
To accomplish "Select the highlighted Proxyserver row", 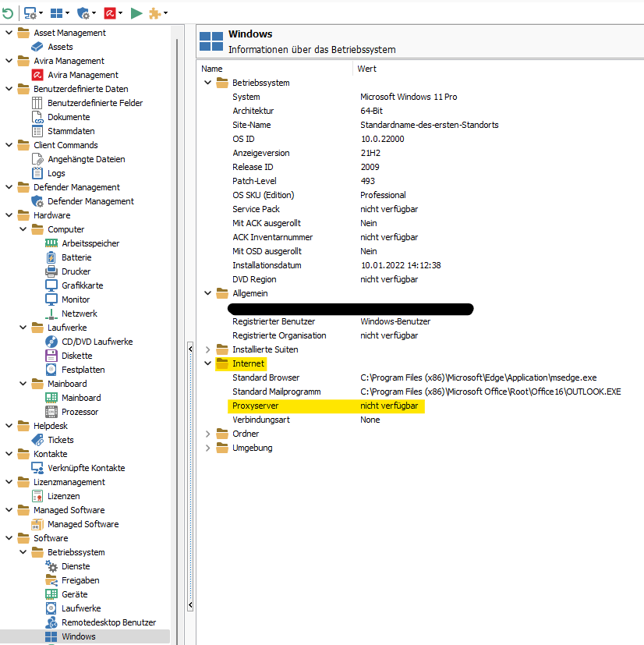I will [256, 406].
